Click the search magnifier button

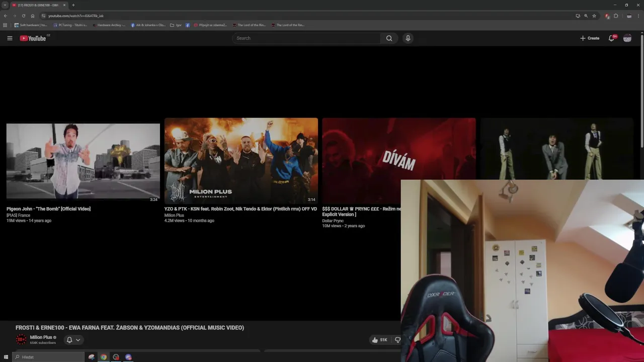pyautogui.click(x=389, y=38)
